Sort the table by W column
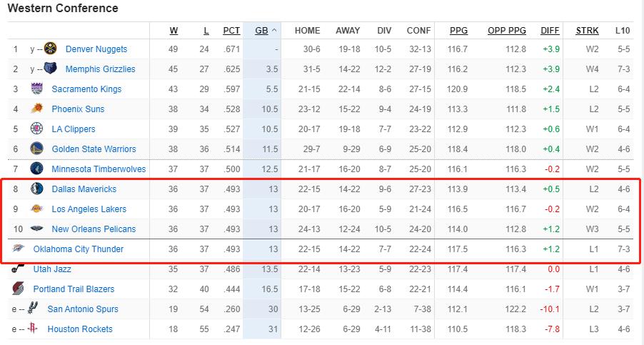 point(173,31)
